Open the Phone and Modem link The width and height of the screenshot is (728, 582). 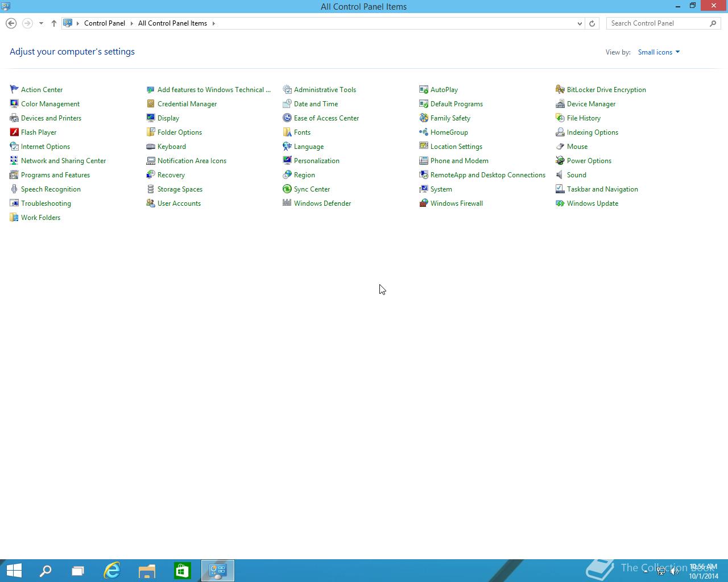[x=460, y=161]
